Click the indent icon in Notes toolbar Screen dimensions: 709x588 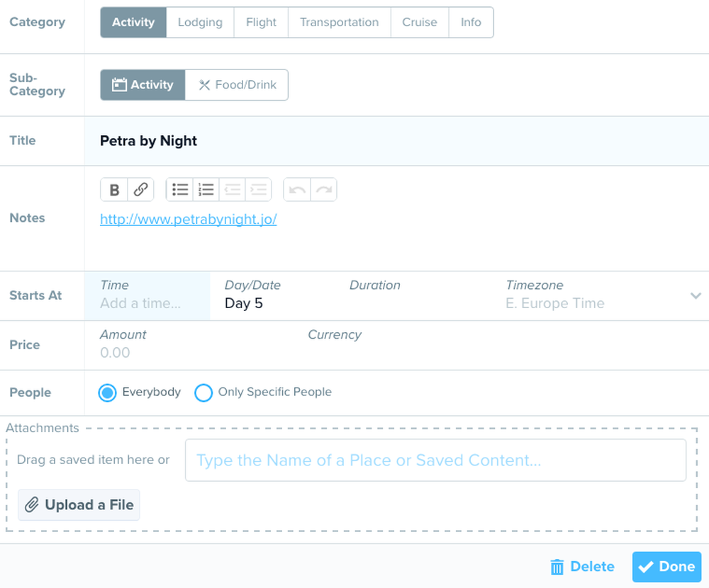point(259,189)
